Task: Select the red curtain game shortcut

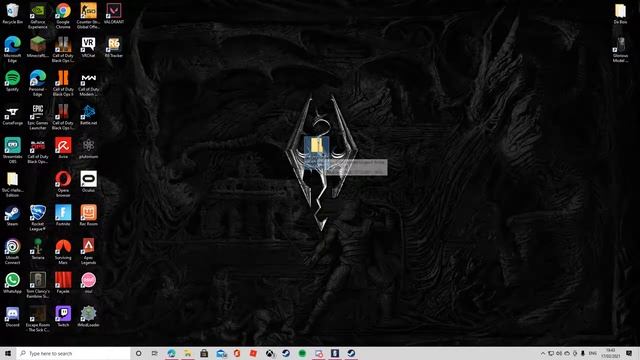Action: coord(63,283)
